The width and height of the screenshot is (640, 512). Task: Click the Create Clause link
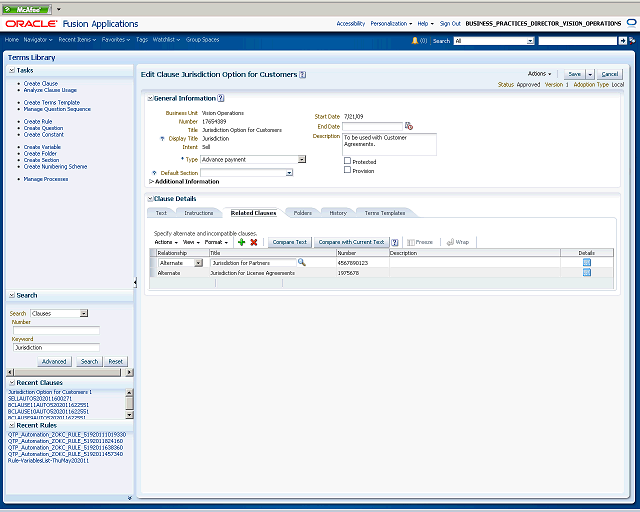41,83
